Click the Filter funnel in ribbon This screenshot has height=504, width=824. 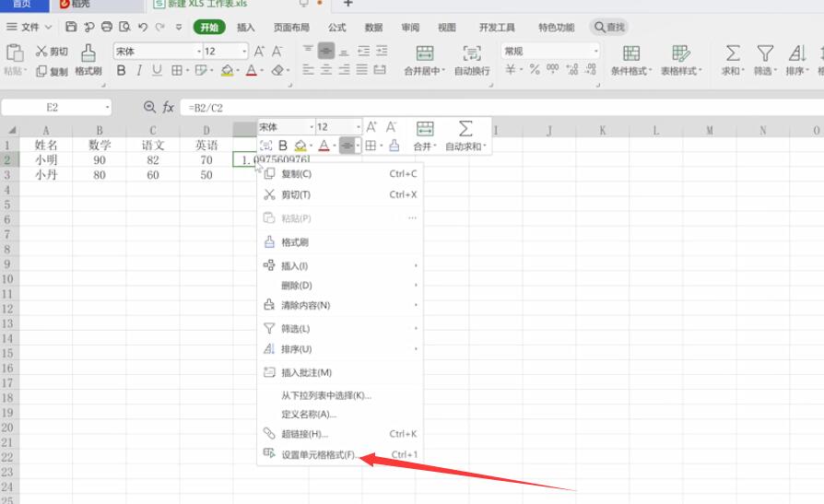765,60
